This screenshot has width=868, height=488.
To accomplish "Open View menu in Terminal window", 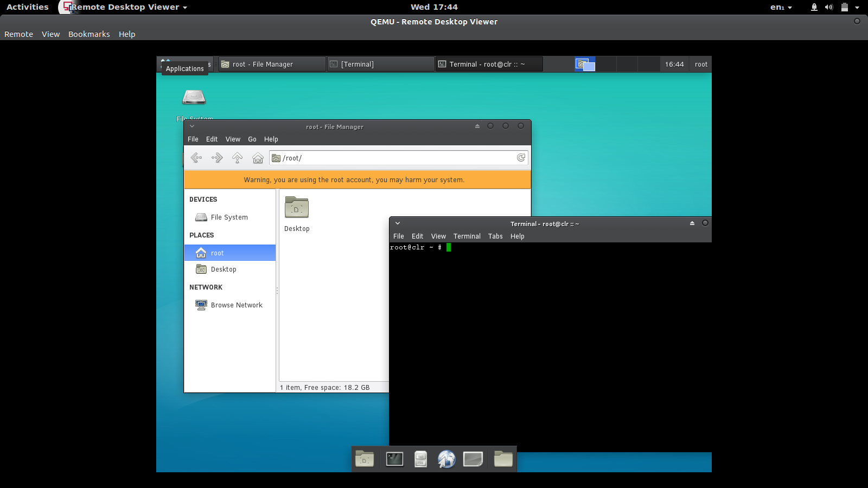I will 438,236.
